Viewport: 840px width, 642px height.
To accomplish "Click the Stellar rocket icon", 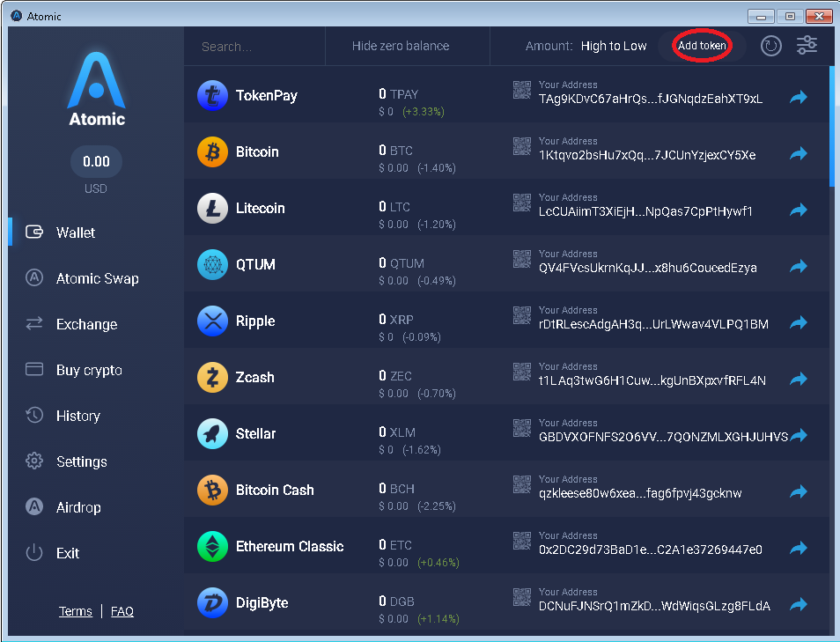I will point(213,433).
